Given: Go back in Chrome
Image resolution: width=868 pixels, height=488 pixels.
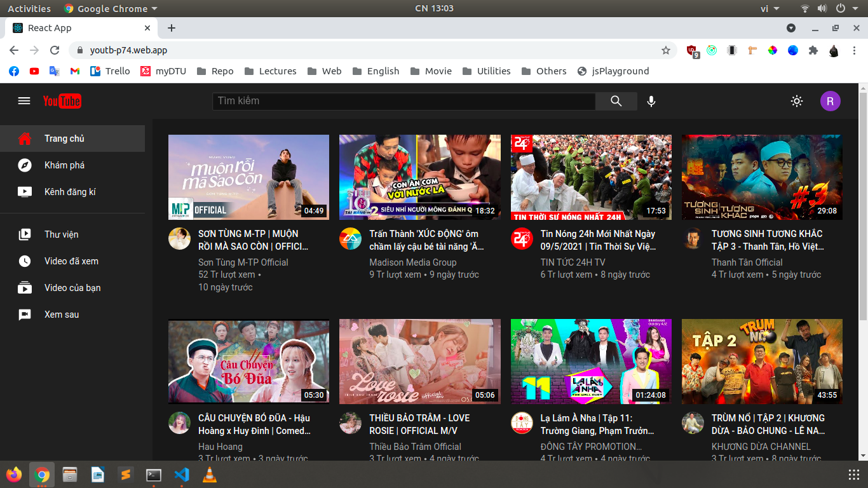Looking at the screenshot, I should click(14, 50).
